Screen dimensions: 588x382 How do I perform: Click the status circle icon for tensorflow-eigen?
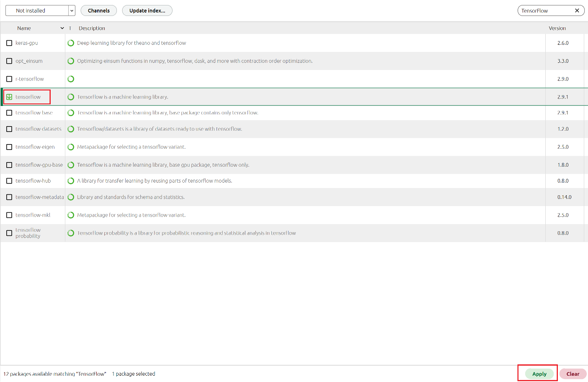point(71,147)
